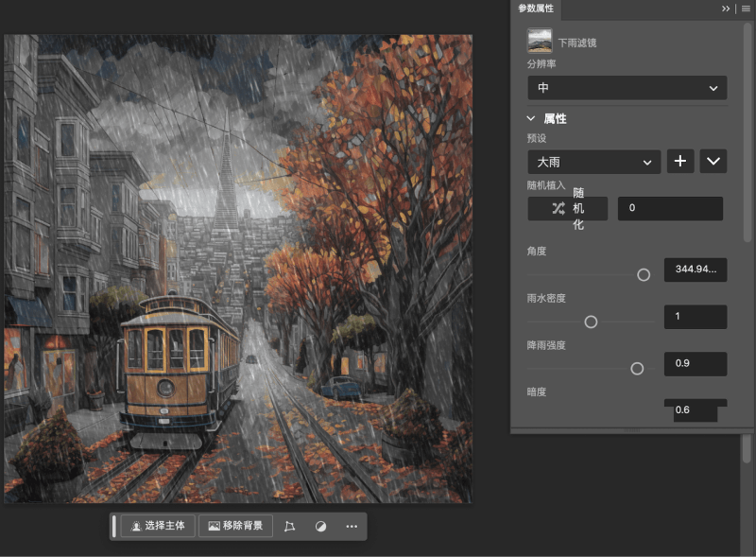The height and width of the screenshot is (557, 756).
Task: Click the chevron icon next to the preset + button
Action: tap(713, 161)
